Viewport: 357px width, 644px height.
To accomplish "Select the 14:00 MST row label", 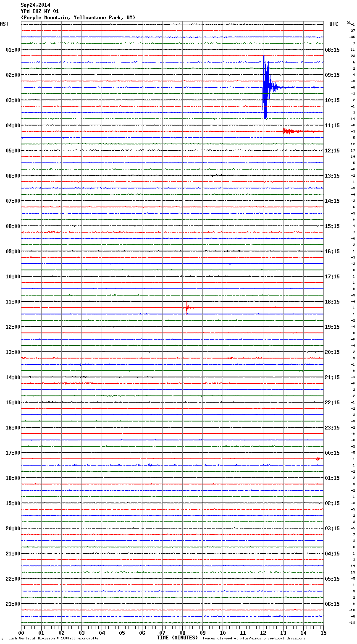I will click(x=13, y=377).
